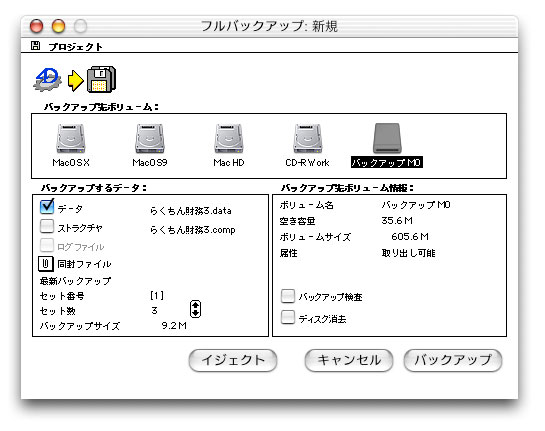Enable the ストラクチャ checkbox

point(47,226)
